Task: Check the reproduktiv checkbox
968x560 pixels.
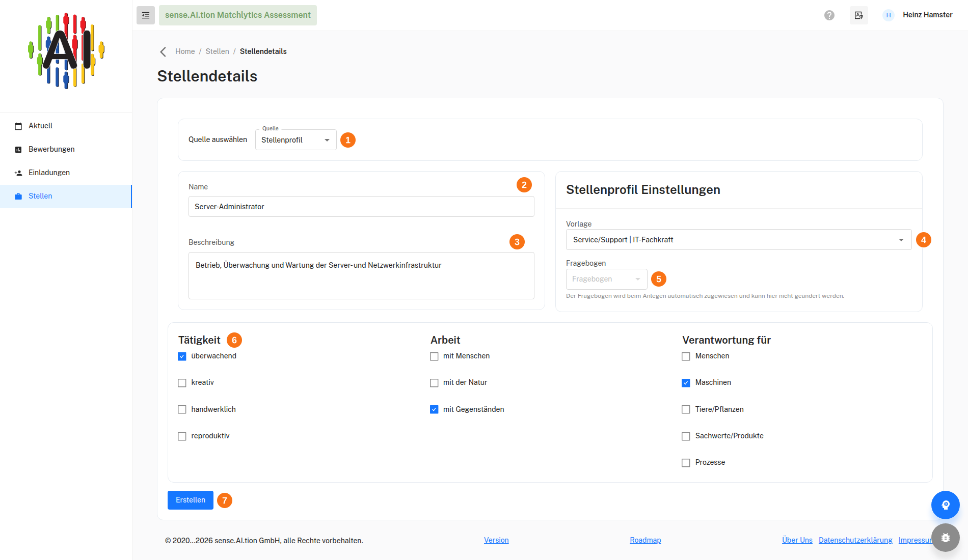Action: click(x=182, y=436)
